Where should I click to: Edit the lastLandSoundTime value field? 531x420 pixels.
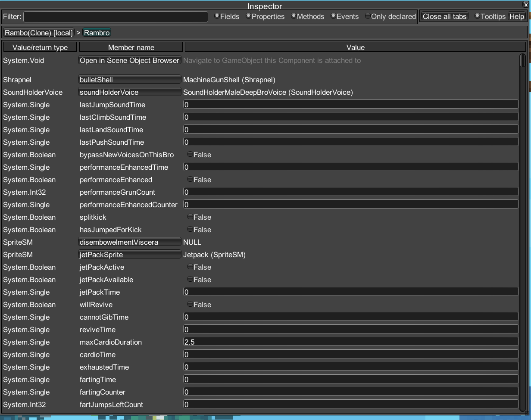pos(351,129)
